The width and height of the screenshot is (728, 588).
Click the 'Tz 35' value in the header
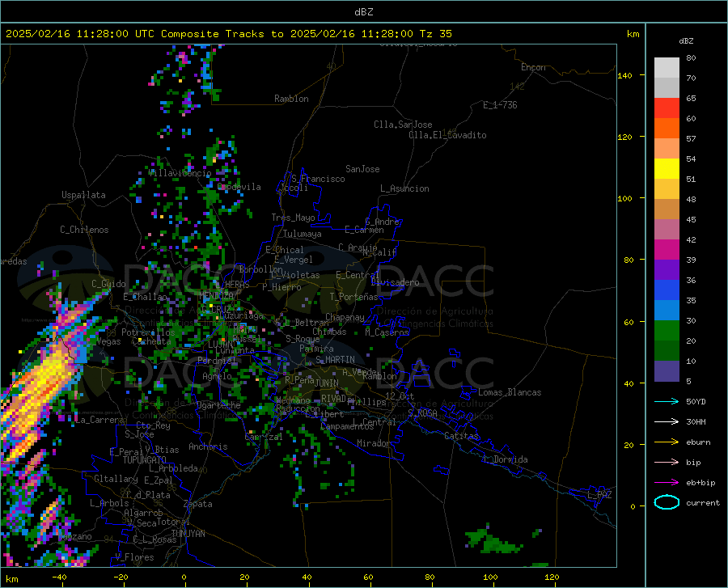tap(435, 33)
